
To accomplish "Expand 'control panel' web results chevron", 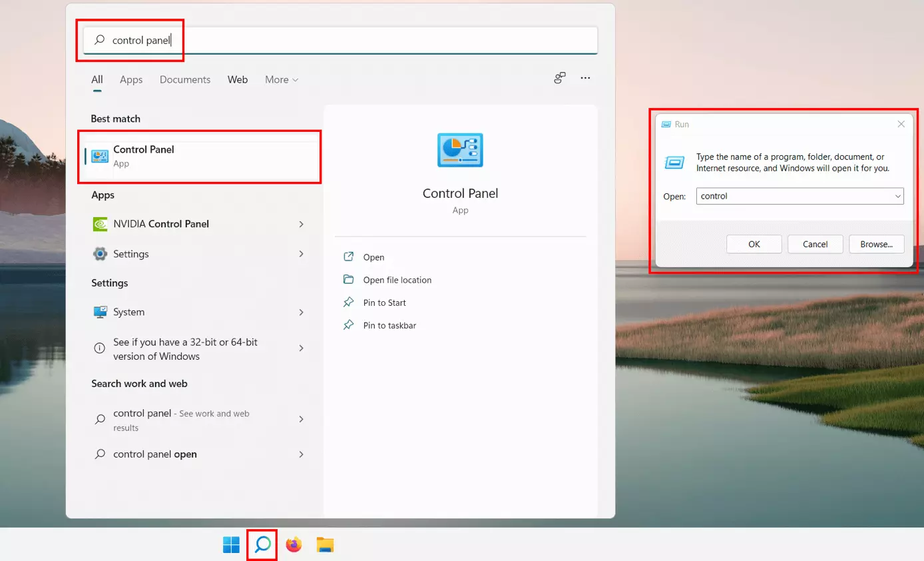I will click(x=301, y=419).
